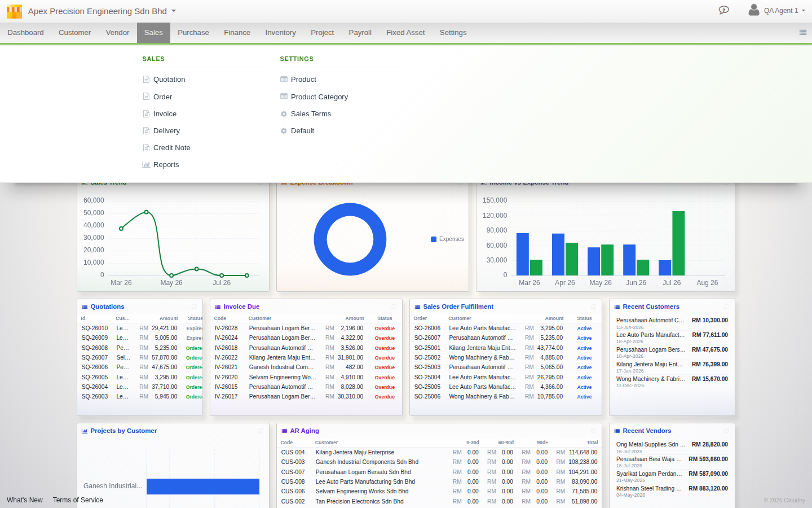Screen dimensions: 812x508
Task: Refresh the Recent Vendors widget
Action: click(x=726, y=431)
